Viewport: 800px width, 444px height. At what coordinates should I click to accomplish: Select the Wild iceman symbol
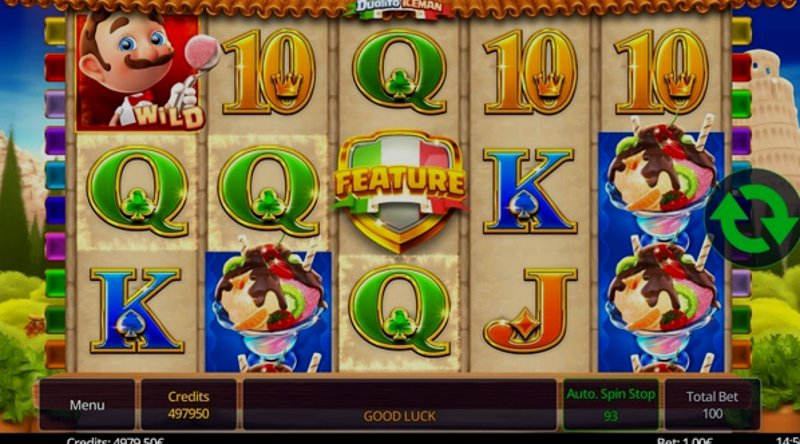tap(140, 71)
